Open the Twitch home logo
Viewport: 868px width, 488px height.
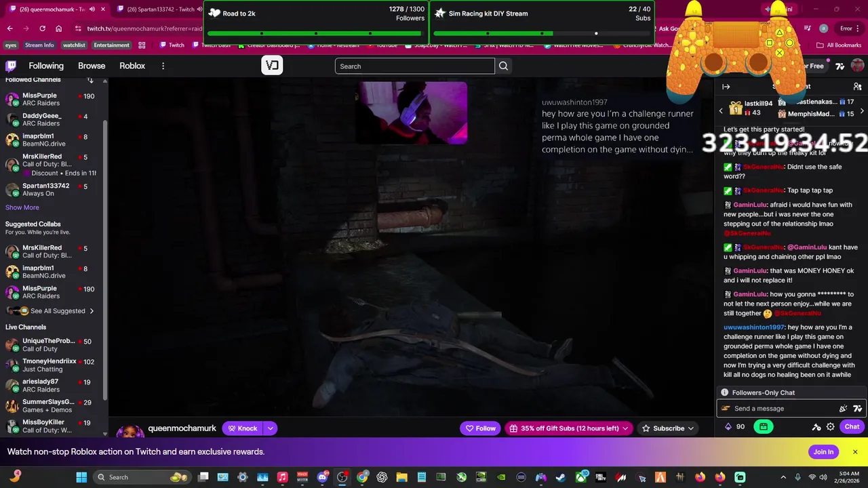point(11,66)
